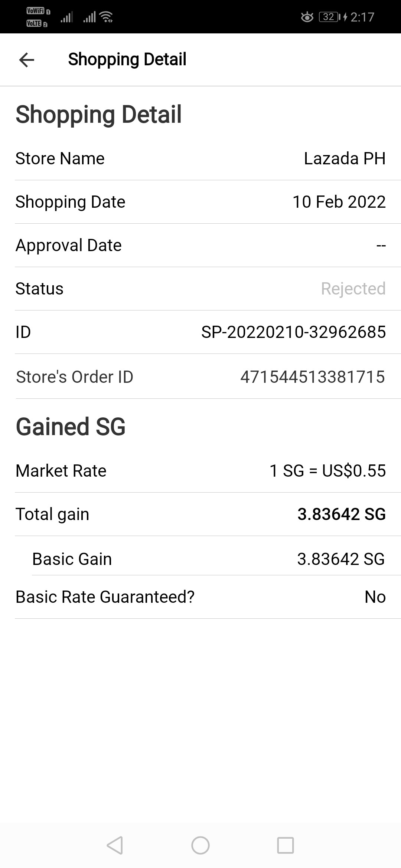This screenshot has height=868, width=401.
Task: Tap the back arrow icon
Action: click(27, 60)
